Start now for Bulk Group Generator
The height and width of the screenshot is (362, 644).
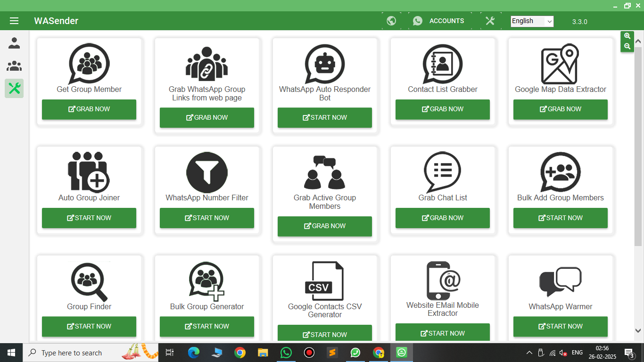[x=207, y=326]
